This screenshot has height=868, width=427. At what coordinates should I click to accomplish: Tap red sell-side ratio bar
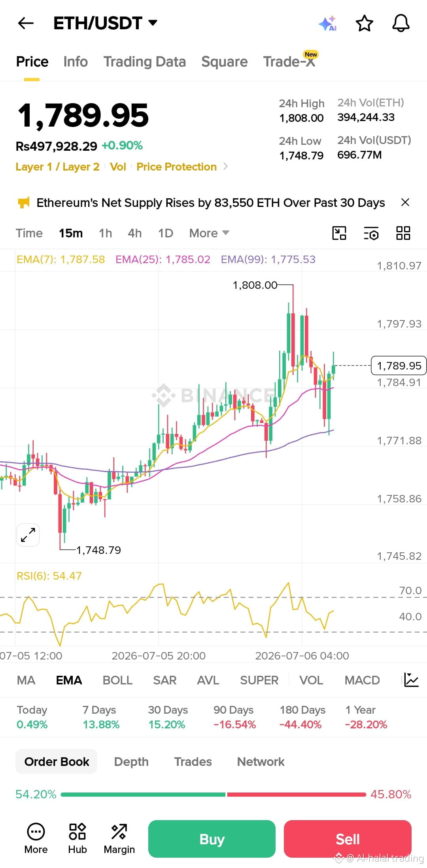[x=297, y=794]
